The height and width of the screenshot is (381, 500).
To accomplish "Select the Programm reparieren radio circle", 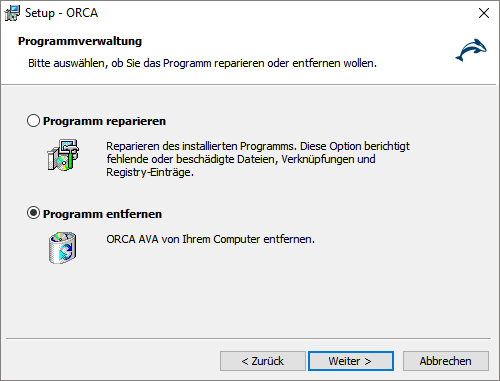I will pyautogui.click(x=33, y=121).
